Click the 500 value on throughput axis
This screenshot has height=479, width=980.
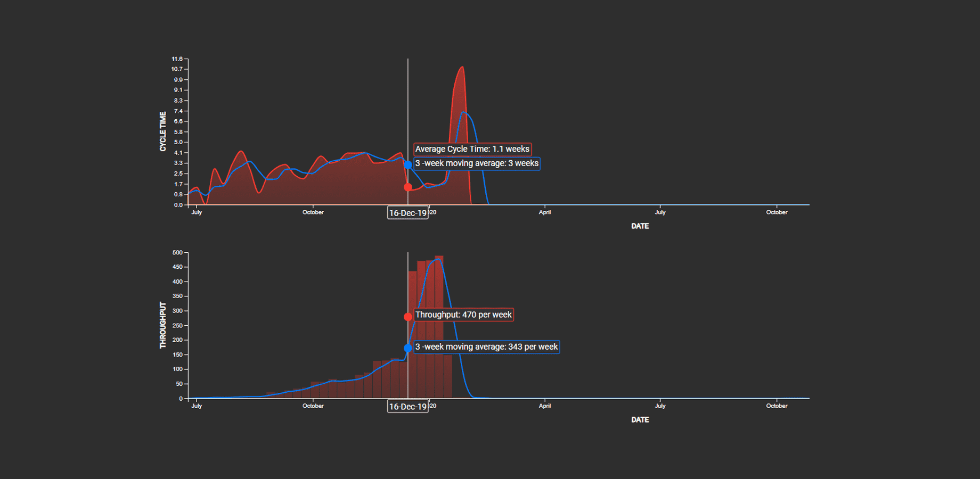point(177,253)
